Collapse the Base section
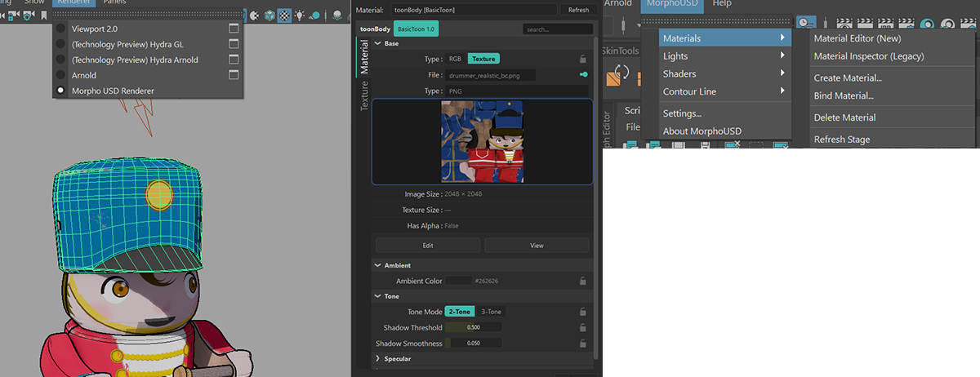The width and height of the screenshot is (980, 377). point(377,43)
